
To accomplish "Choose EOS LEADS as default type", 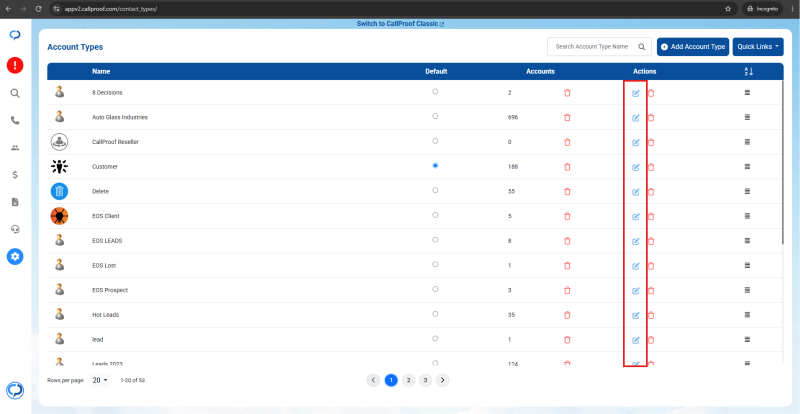I will tap(435, 239).
